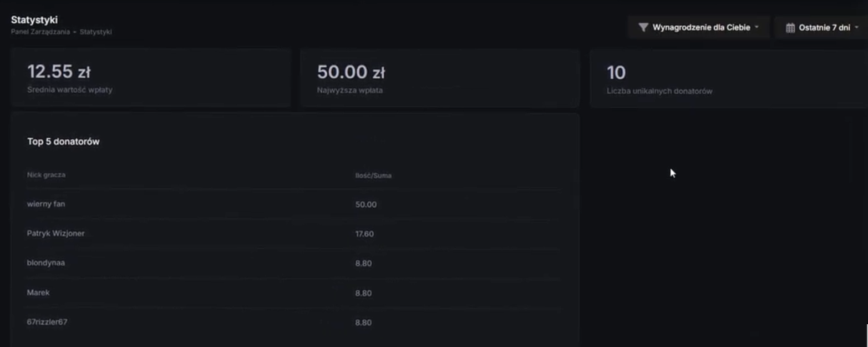Click the Ilość/Suma column header
This screenshot has width=868, height=347.
(x=373, y=175)
